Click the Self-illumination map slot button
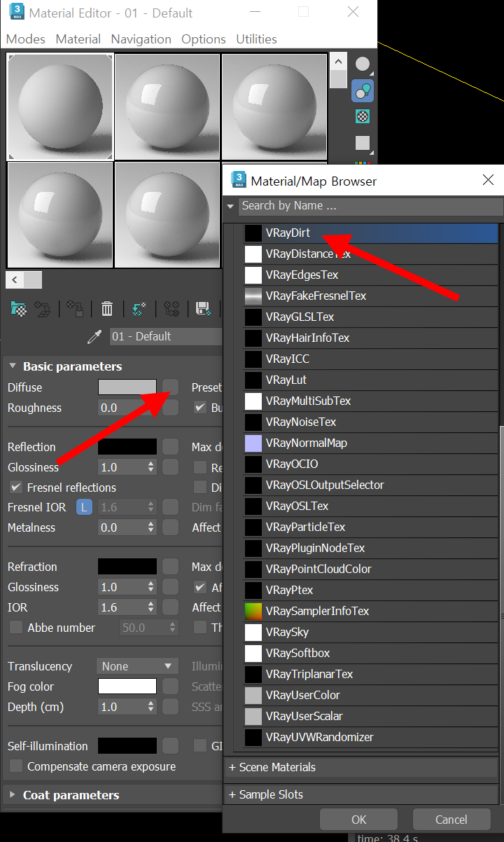The height and width of the screenshot is (842, 504). (x=170, y=746)
